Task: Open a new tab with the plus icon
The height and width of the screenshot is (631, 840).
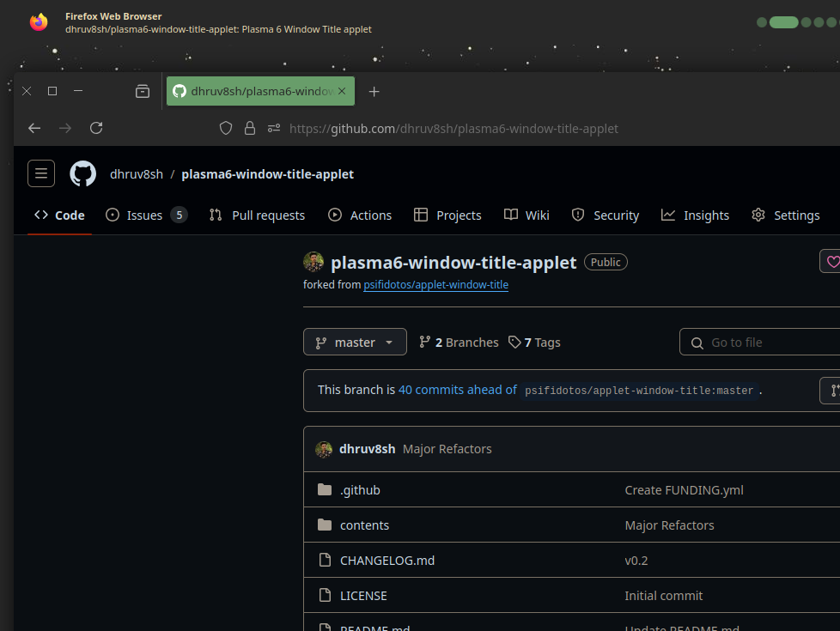Action: pos(374,92)
